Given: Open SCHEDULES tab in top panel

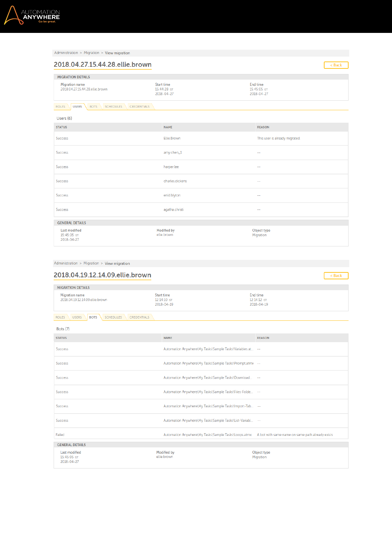Looking at the screenshot, I should [x=114, y=107].
